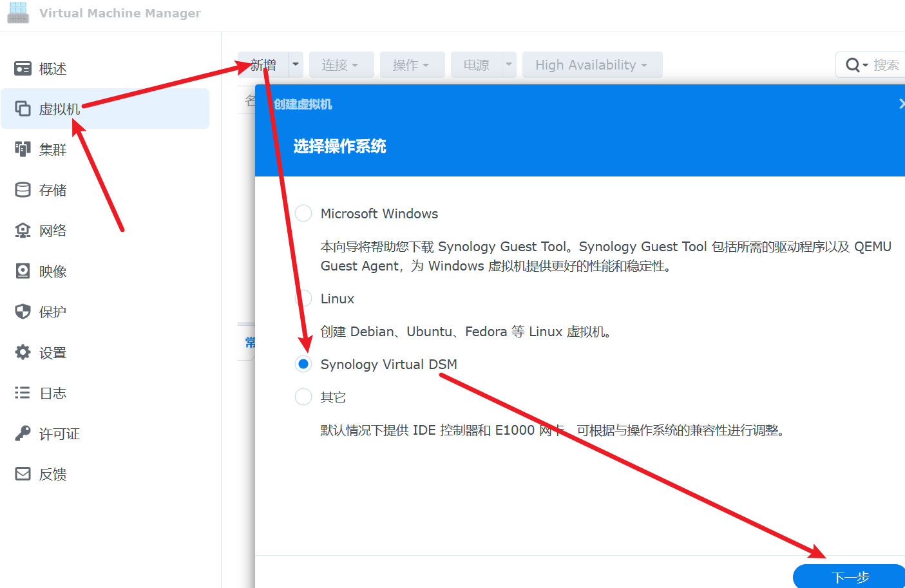Open the 概述 overview icon in sidebar

click(23, 68)
